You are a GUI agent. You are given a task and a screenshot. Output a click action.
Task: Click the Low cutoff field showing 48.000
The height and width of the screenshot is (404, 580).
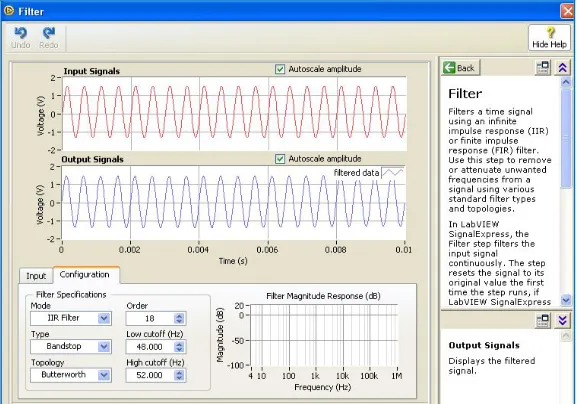[150, 347]
